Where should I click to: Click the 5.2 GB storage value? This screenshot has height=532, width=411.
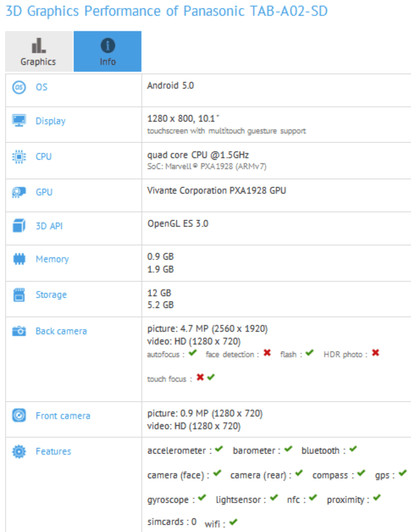point(160,304)
